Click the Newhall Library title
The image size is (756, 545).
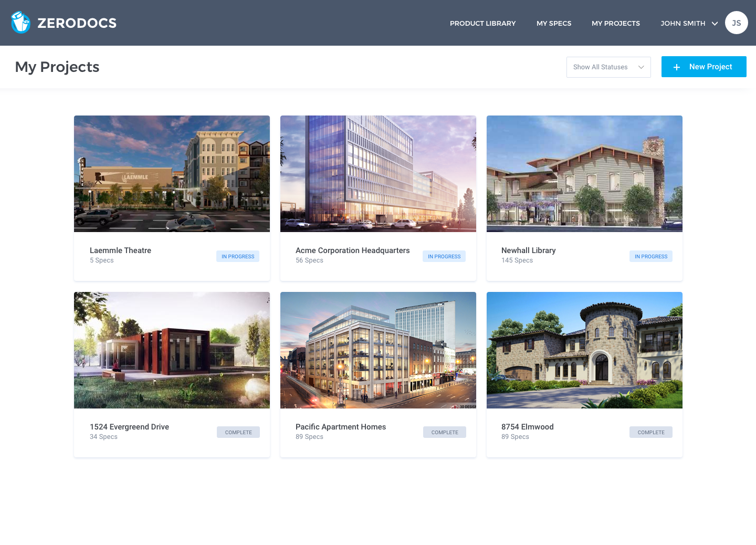click(x=528, y=250)
